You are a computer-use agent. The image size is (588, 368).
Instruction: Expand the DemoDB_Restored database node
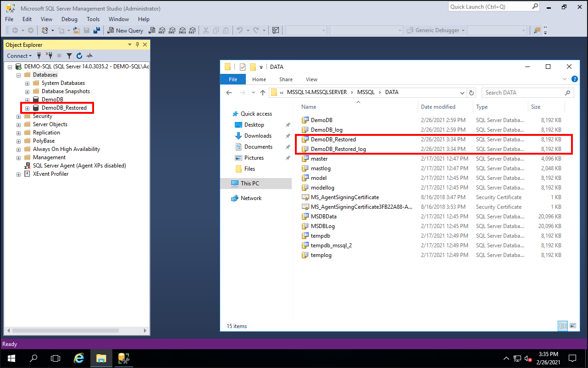pos(27,108)
